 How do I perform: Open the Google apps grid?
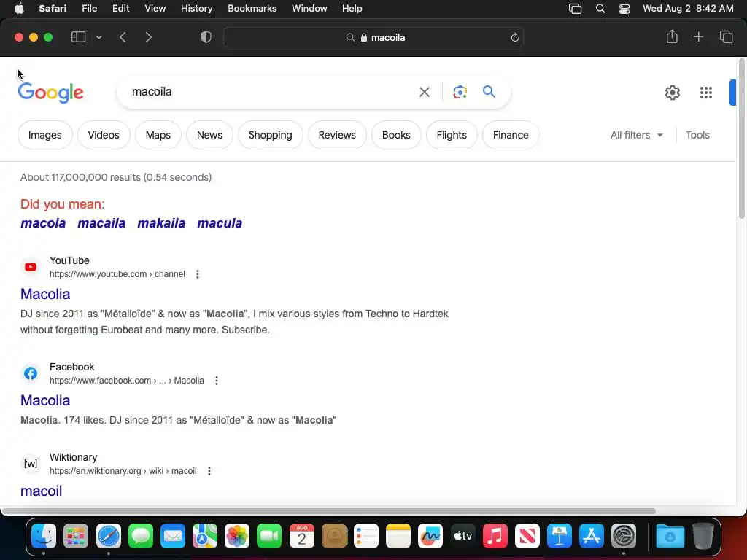(706, 93)
